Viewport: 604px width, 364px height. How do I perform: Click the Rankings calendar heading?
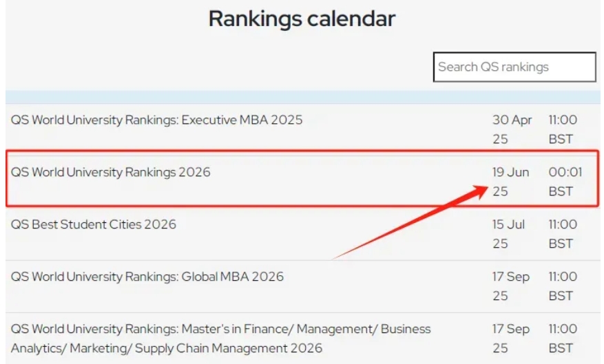coord(302,19)
